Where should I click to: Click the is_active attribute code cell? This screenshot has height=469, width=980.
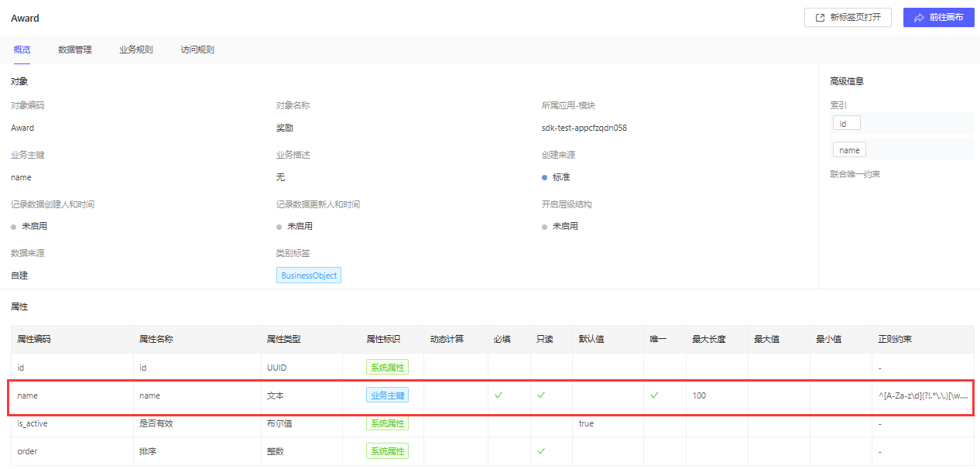33,423
